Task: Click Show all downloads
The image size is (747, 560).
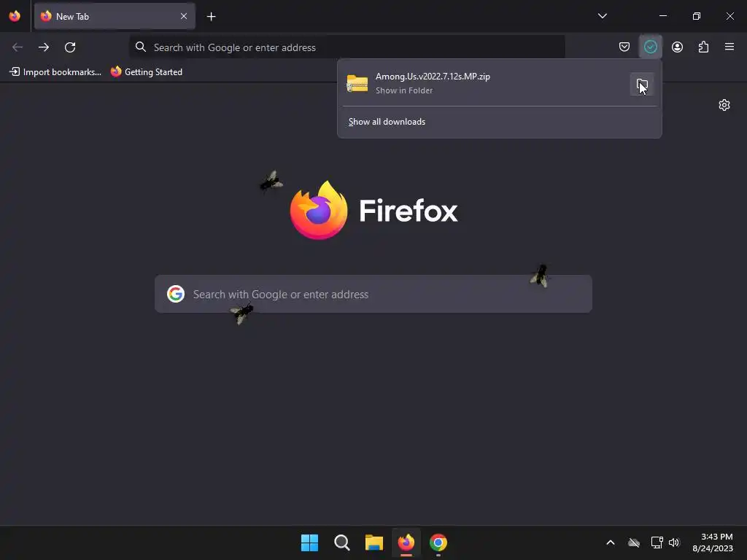Action: (x=387, y=122)
